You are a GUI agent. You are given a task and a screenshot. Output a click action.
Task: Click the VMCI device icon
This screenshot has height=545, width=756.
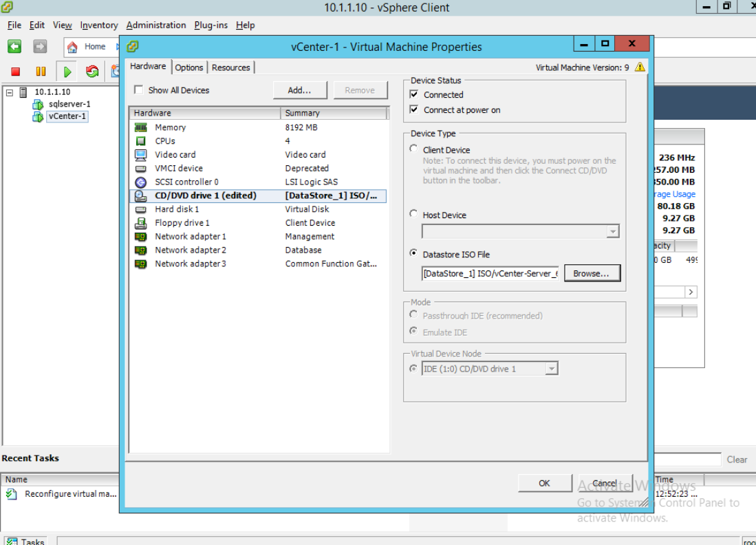141,169
